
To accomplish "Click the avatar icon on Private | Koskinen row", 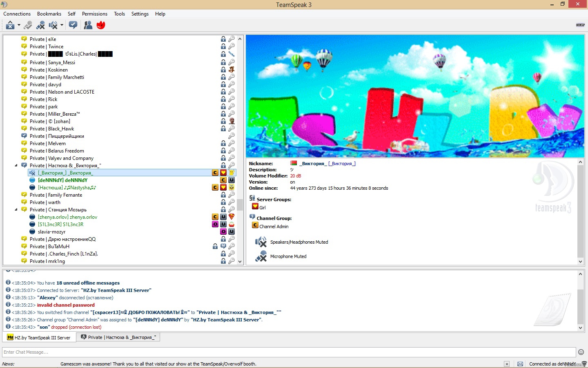I will (232, 70).
